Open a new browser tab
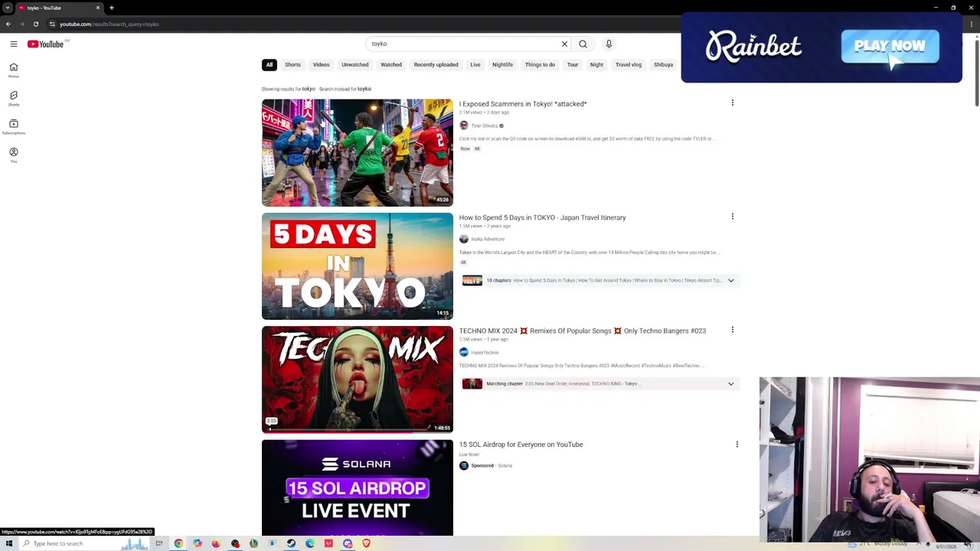This screenshot has height=551, width=980. [112, 8]
